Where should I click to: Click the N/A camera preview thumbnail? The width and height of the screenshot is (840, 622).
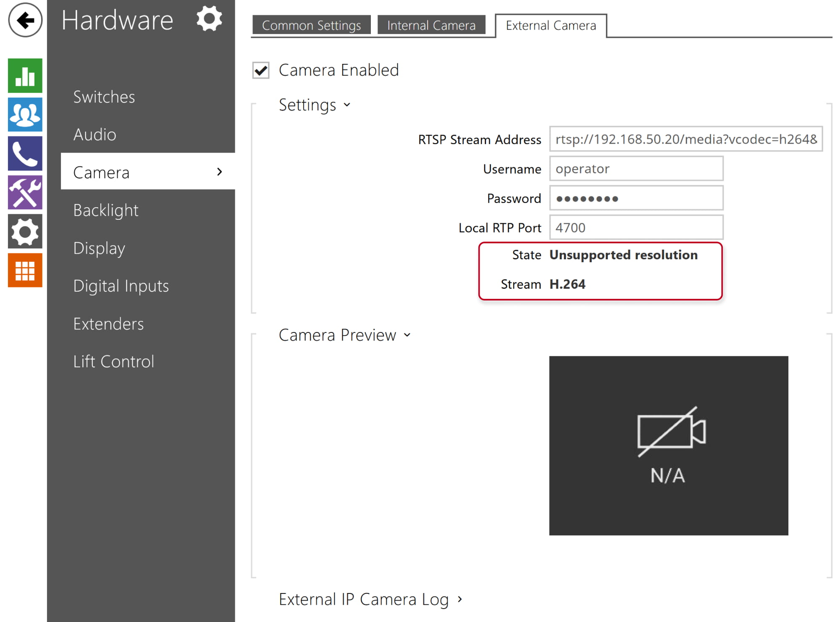point(669,445)
